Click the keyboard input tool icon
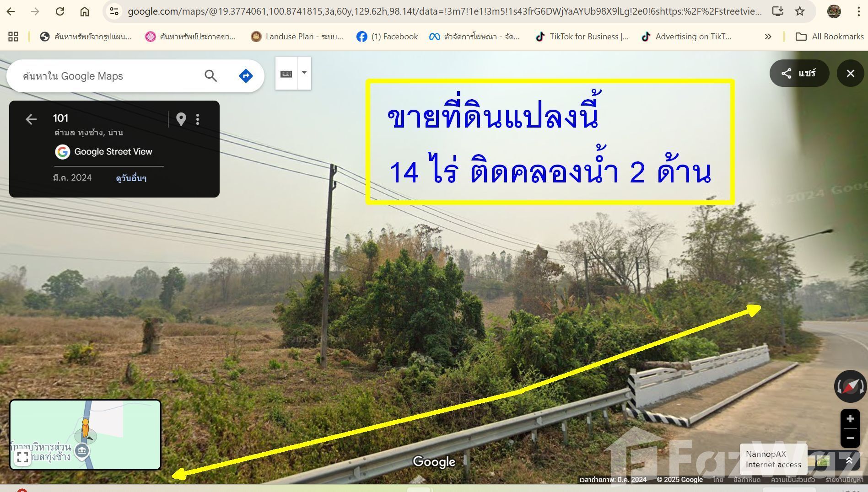The image size is (868, 492). (286, 74)
